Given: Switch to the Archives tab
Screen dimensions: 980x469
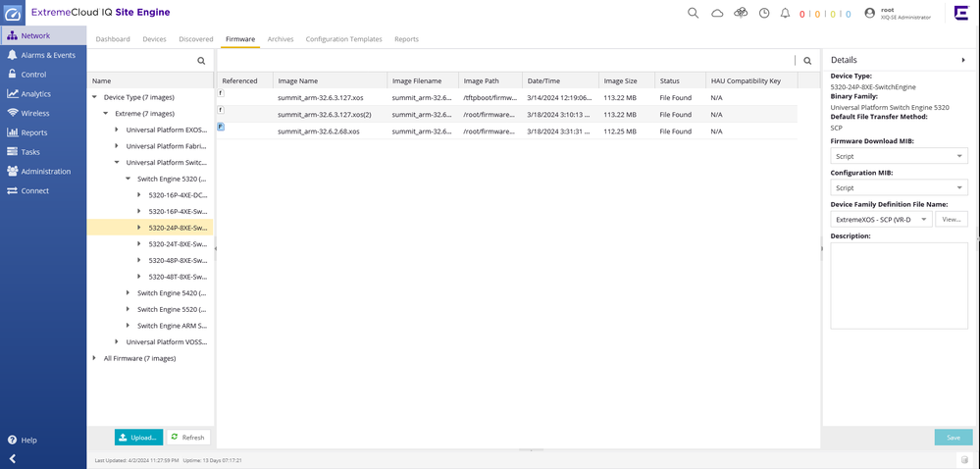Looking at the screenshot, I should point(281,39).
